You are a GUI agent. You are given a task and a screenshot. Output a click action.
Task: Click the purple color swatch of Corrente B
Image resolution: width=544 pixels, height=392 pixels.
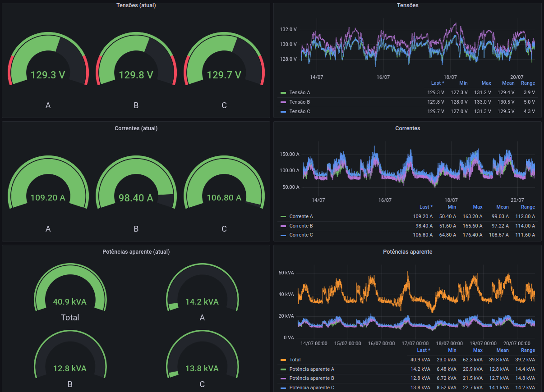283,226
